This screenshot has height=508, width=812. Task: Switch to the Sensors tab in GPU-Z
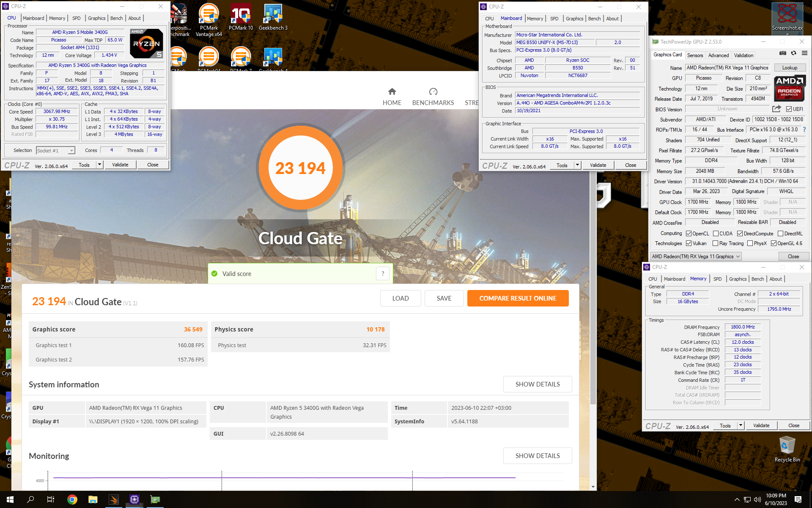tap(695, 55)
